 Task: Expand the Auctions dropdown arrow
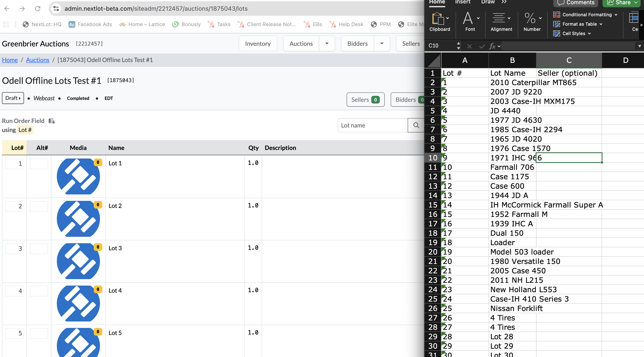coord(327,43)
